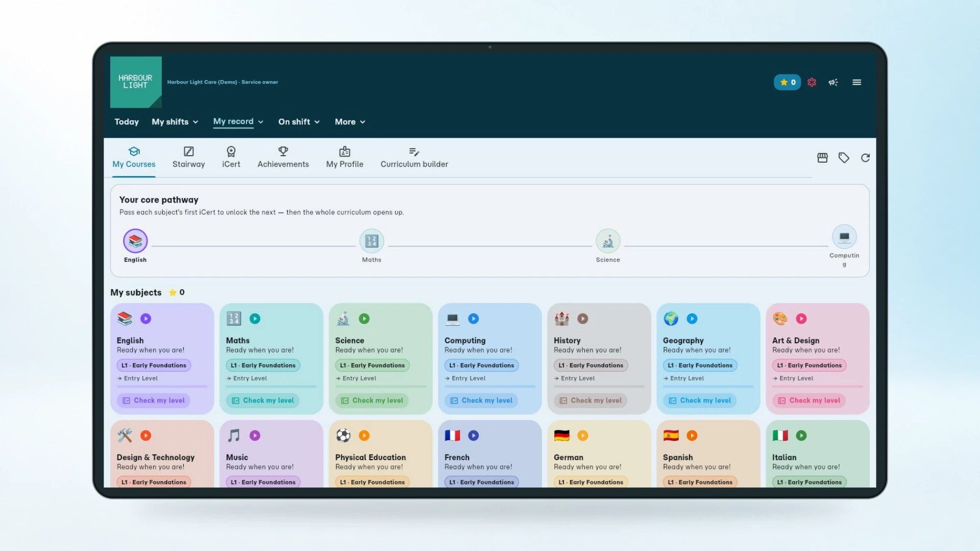Play the Music subject

pos(255,436)
